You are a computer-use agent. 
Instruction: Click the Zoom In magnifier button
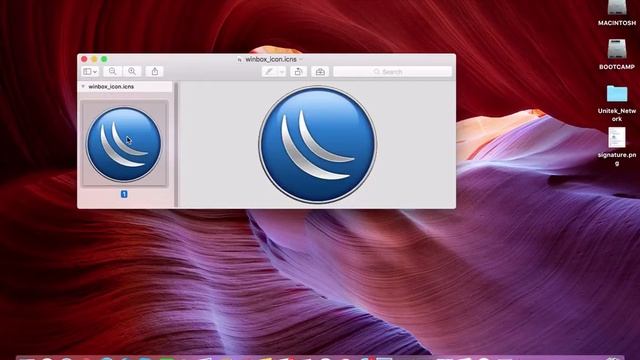point(132,71)
